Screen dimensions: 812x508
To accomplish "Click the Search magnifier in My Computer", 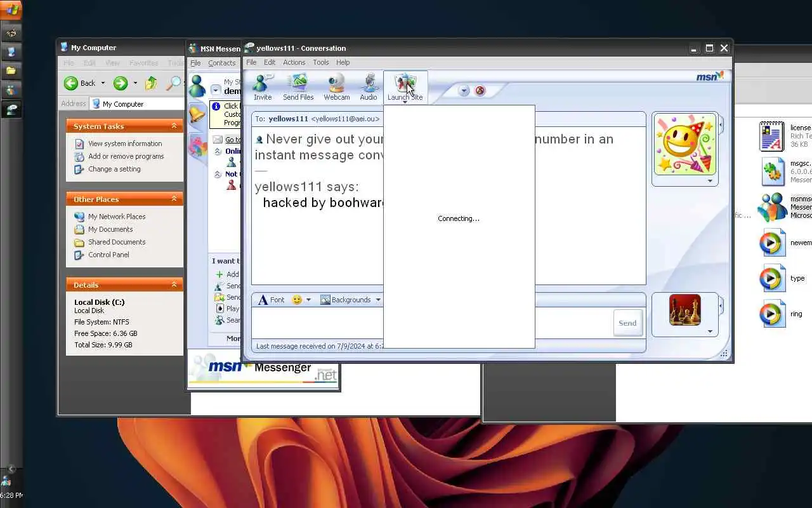I will pyautogui.click(x=173, y=83).
